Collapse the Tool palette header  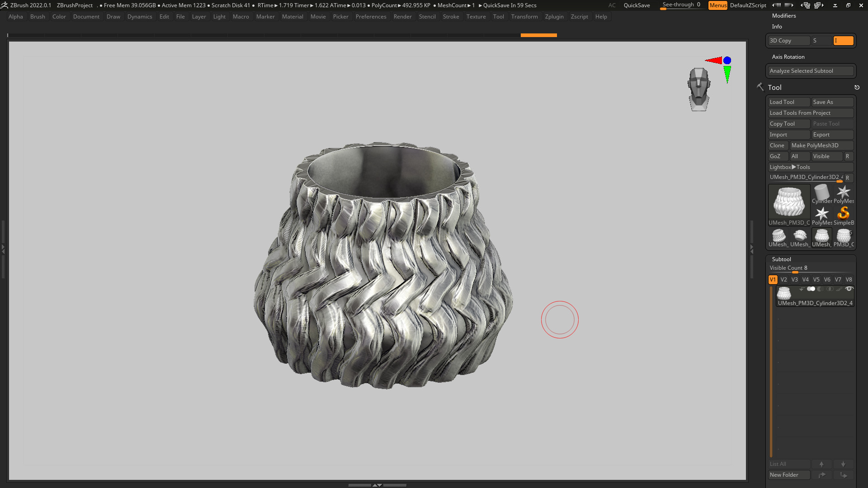(774, 88)
